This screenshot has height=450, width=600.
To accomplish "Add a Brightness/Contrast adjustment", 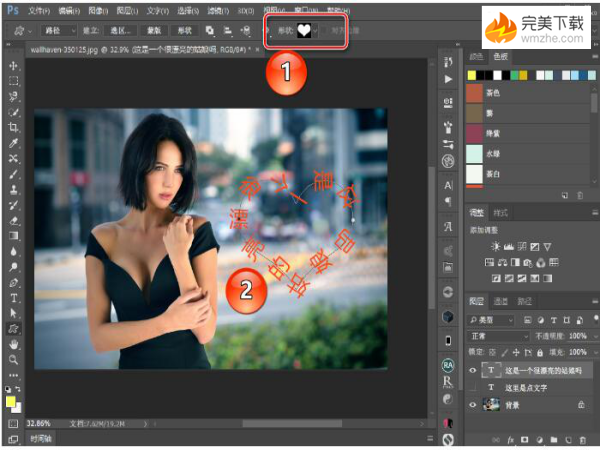I will click(496, 247).
